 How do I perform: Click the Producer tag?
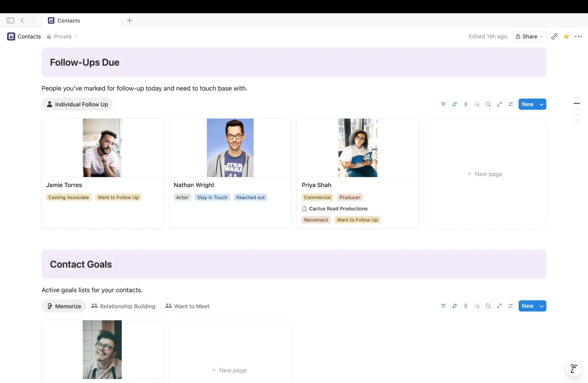tap(350, 197)
